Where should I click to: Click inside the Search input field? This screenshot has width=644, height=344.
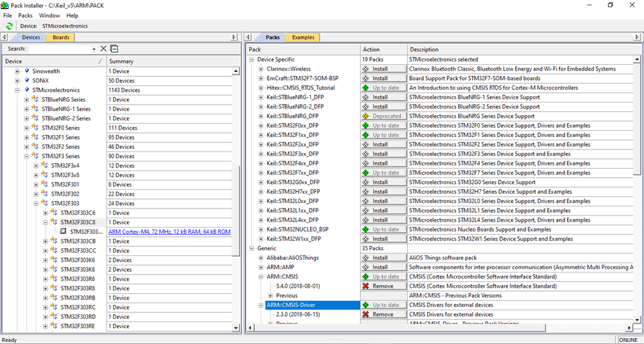tap(60, 49)
